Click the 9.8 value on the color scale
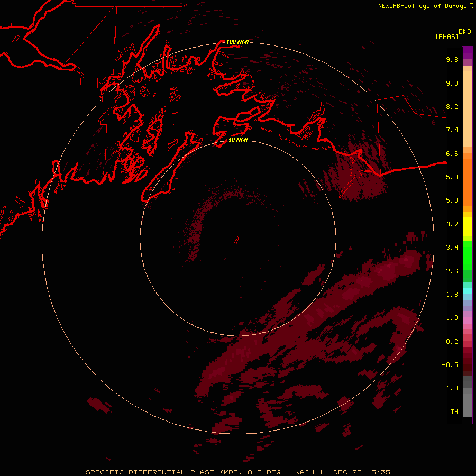This screenshot has height=476, width=476. pyautogui.click(x=452, y=59)
